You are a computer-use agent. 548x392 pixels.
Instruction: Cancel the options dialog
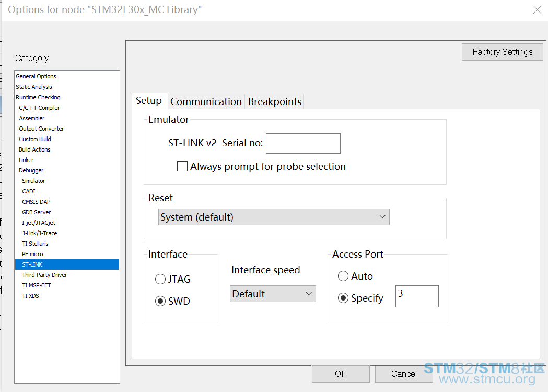tap(404, 374)
